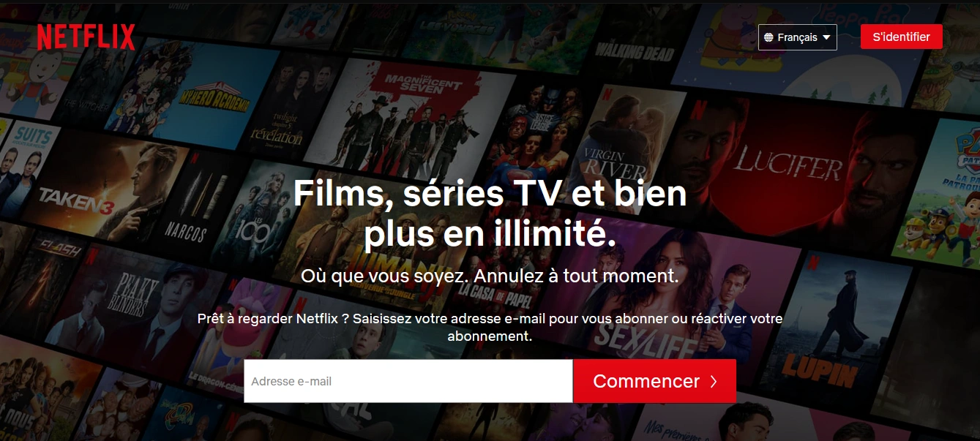Screen dimensions: 980x441
Task: Click the S'identifier button
Action: point(901,37)
